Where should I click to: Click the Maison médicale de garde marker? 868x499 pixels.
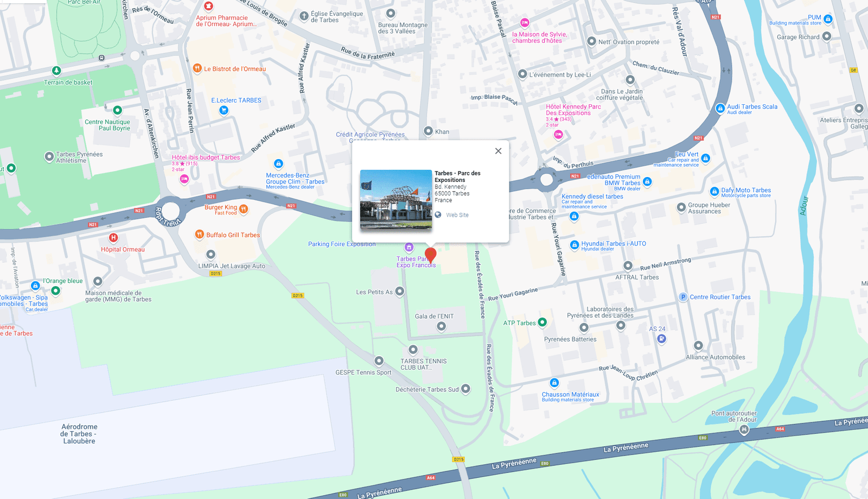pyautogui.click(x=98, y=281)
